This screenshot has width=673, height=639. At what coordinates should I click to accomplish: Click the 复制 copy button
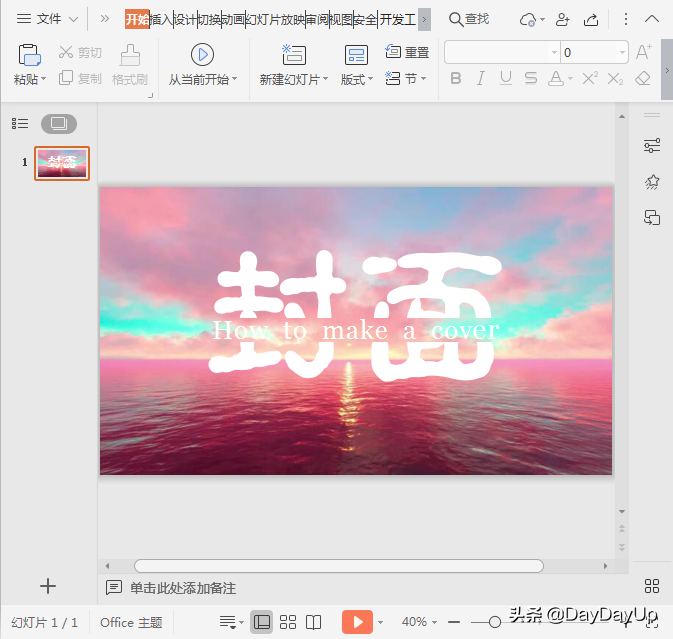point(80,78)
